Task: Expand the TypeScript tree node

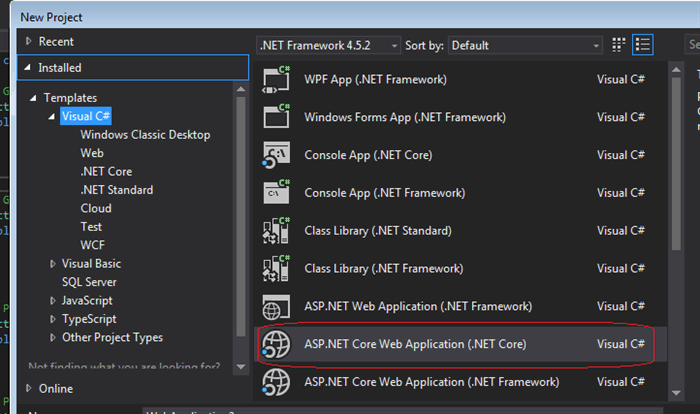Action: 53,319
